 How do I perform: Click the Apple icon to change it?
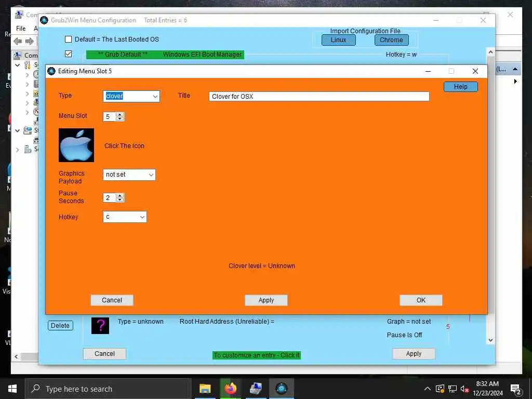[x=76, y=145]
